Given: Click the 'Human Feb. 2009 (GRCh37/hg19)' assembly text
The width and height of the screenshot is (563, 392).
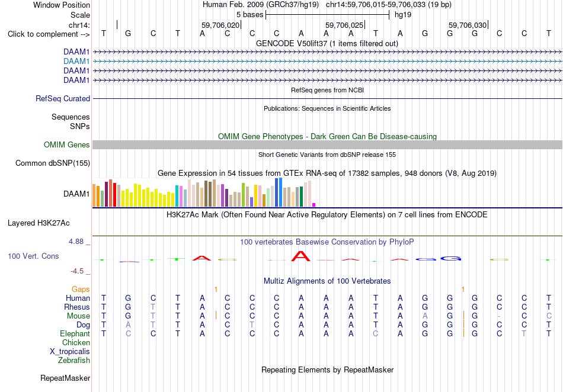Looking at the screenshot, I should click(261, 5).
